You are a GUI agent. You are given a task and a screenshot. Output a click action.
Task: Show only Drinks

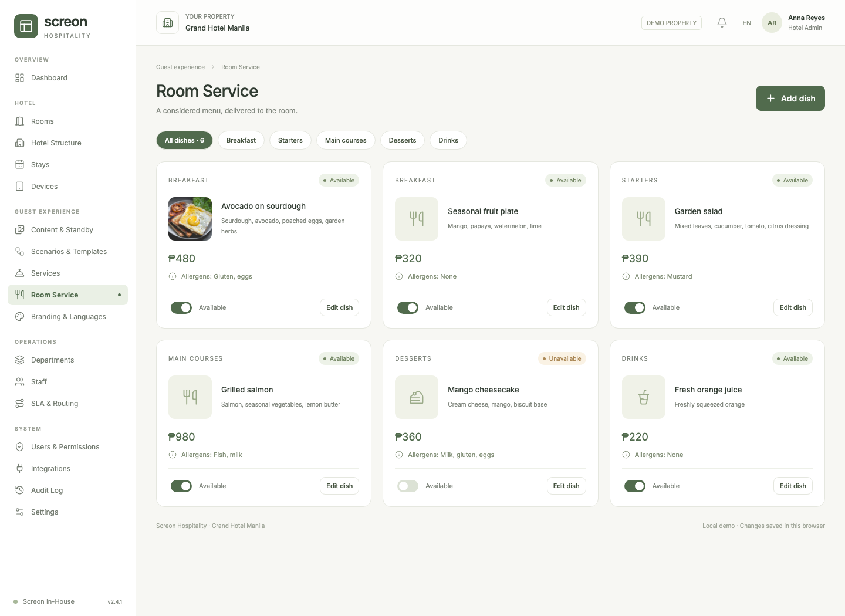(448, 140)
